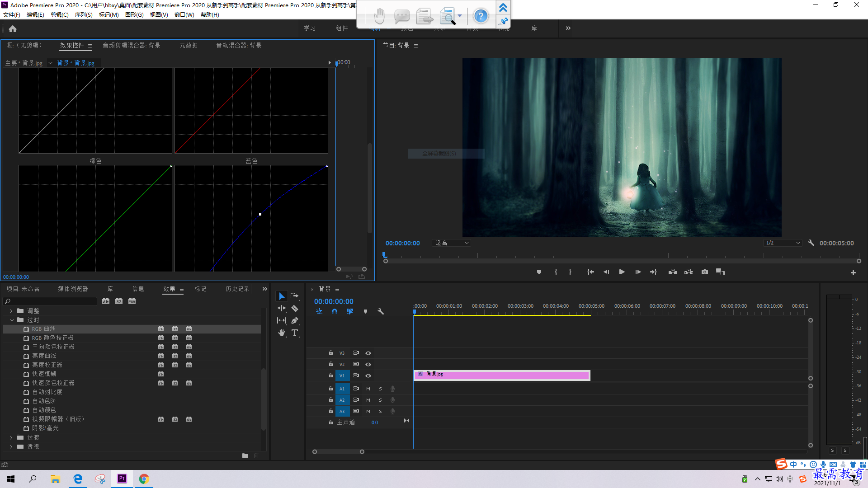The image size is (868, 488).
Task: Go to In point
Action: coord(590,272)
